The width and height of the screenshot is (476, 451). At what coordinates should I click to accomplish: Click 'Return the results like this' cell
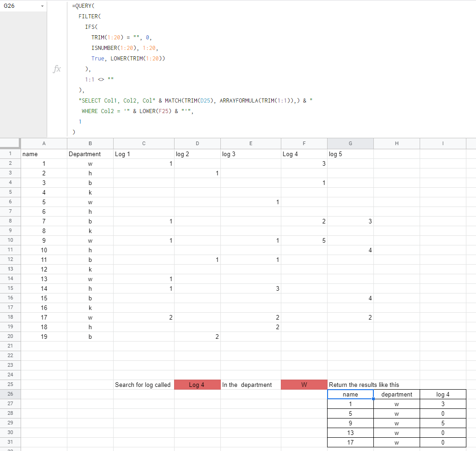click(x=364, y=385)
